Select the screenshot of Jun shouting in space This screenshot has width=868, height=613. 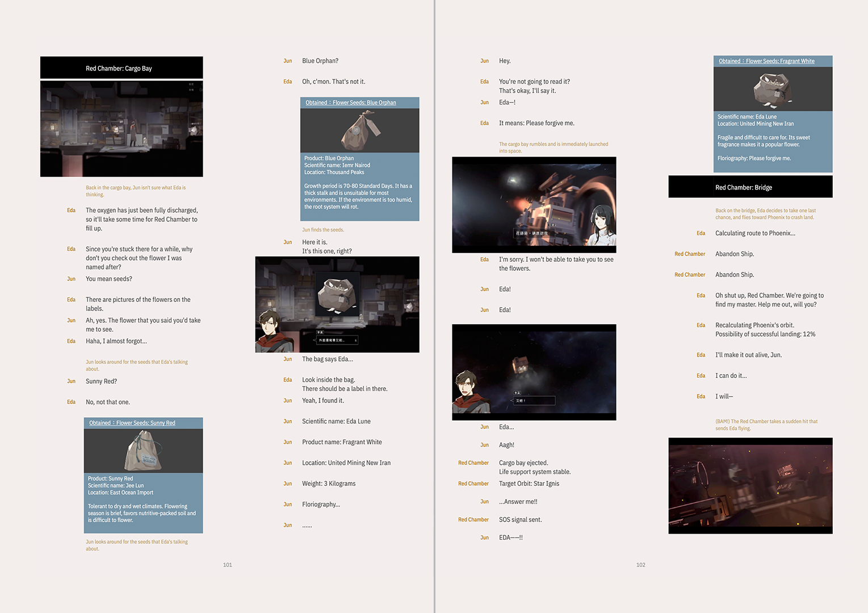coord(534,372)
